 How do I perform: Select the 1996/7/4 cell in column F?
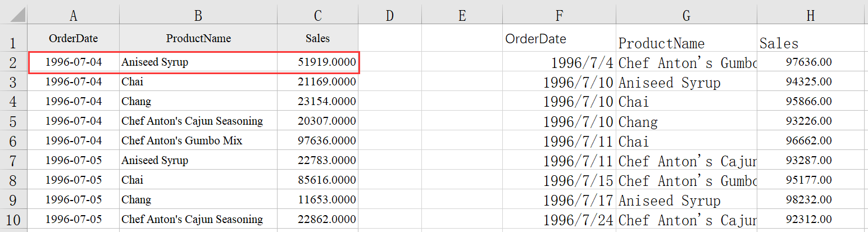click(x=559, y=62)
